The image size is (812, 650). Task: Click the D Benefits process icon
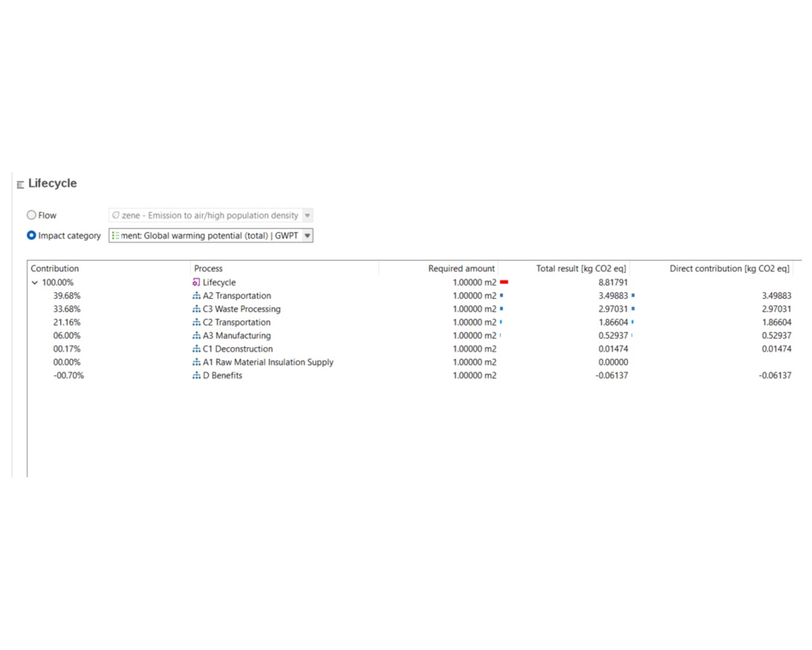pos(196,375)
